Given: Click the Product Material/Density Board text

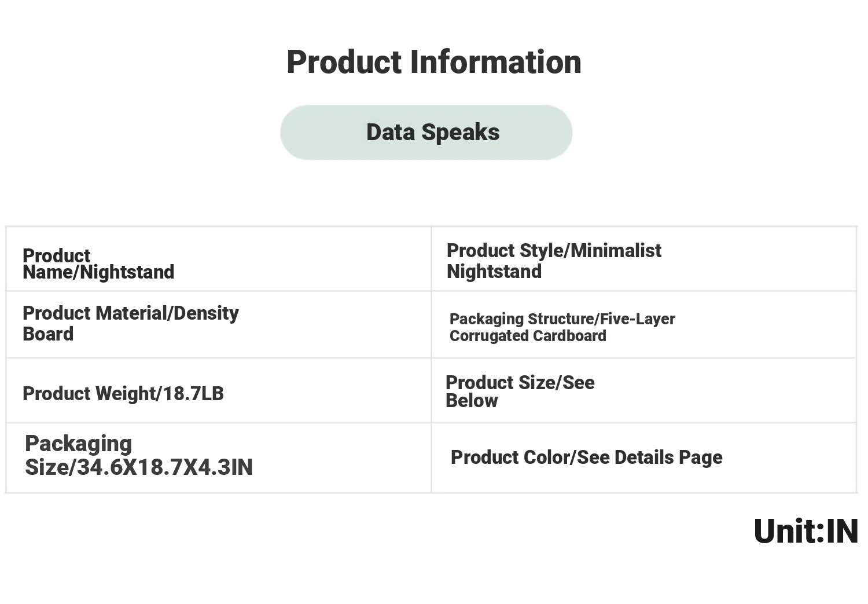Looking at the screenshot, I should pos(131,323).
